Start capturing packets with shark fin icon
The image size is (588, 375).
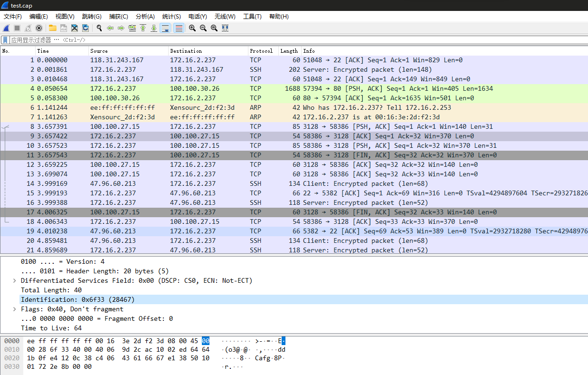pyautogui.click(x=6, y=28)
